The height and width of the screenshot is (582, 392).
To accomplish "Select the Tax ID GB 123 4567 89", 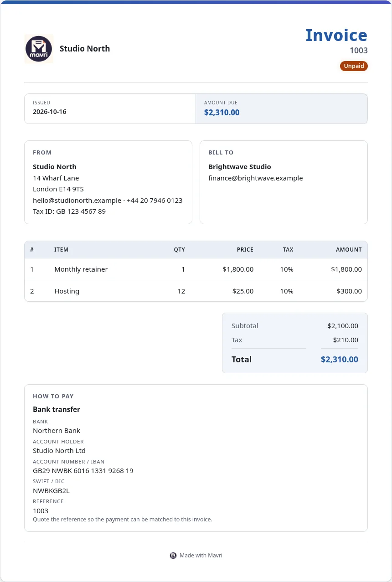I will point(69,211).
